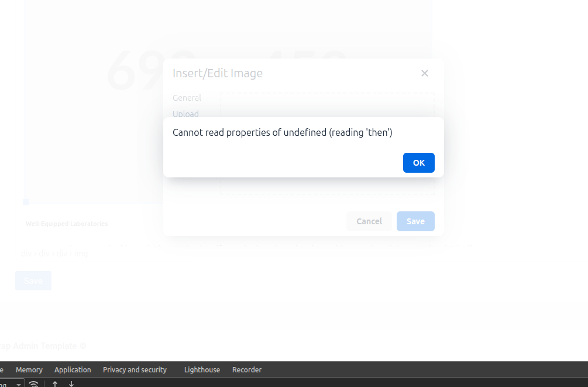Click the import HAR up-arrow icon

pyautogui.click(x=55, y=384)
